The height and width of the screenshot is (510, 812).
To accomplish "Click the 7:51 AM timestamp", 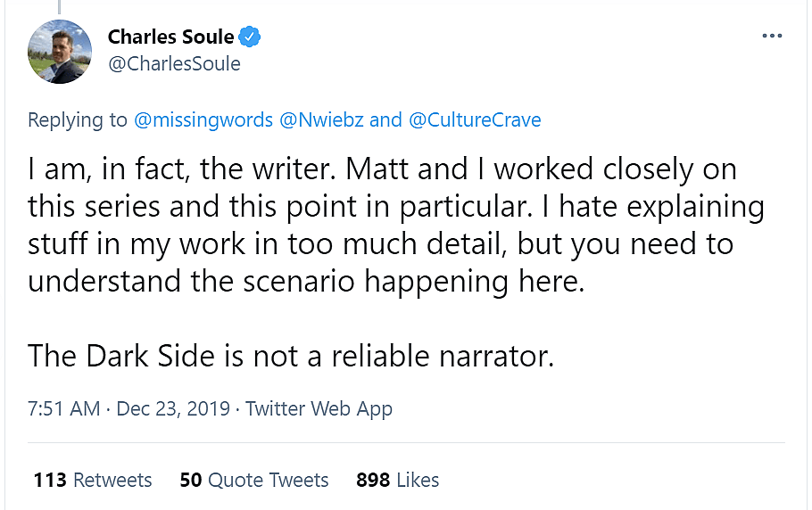I will (63, 409).
